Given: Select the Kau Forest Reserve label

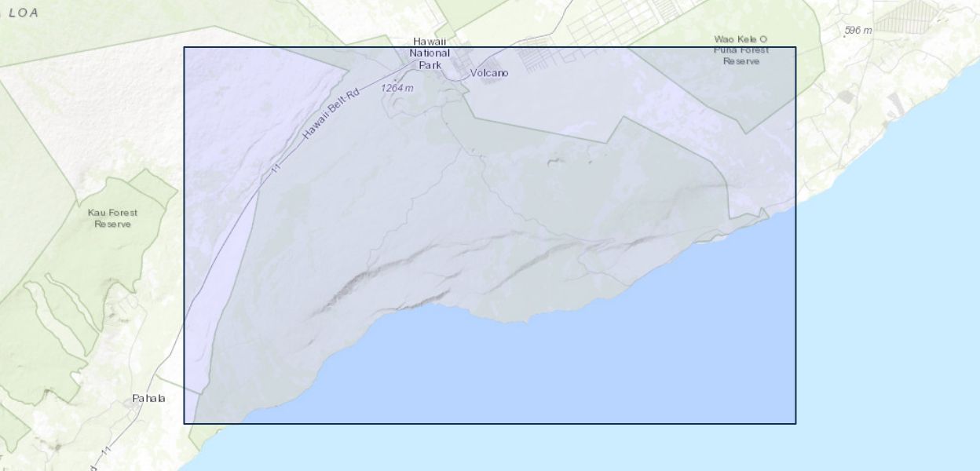Looking at the screenshot, I should 112,218.
